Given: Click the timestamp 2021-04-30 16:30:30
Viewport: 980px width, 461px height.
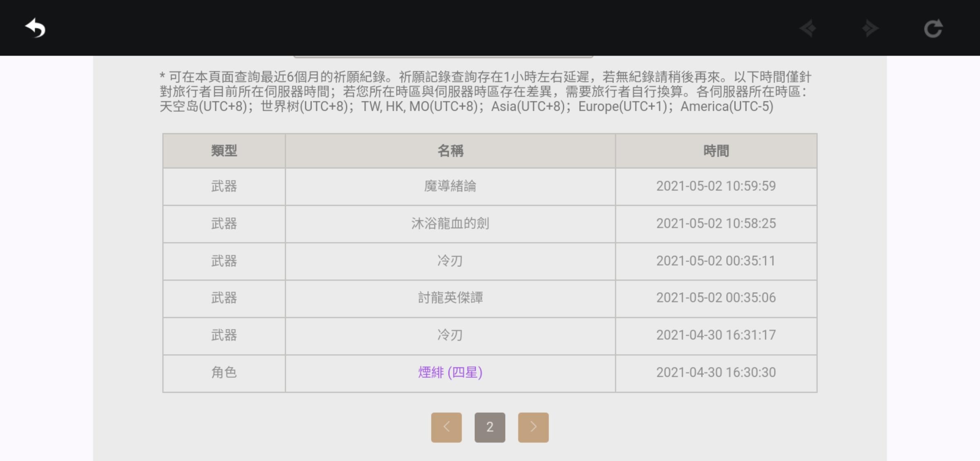Looking at the screenshot, I should 716,372.
